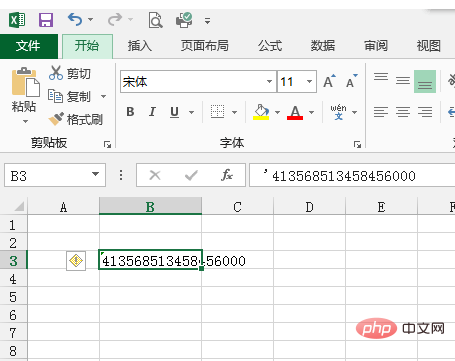Cancel the entry with the X icon

point(155,175)
